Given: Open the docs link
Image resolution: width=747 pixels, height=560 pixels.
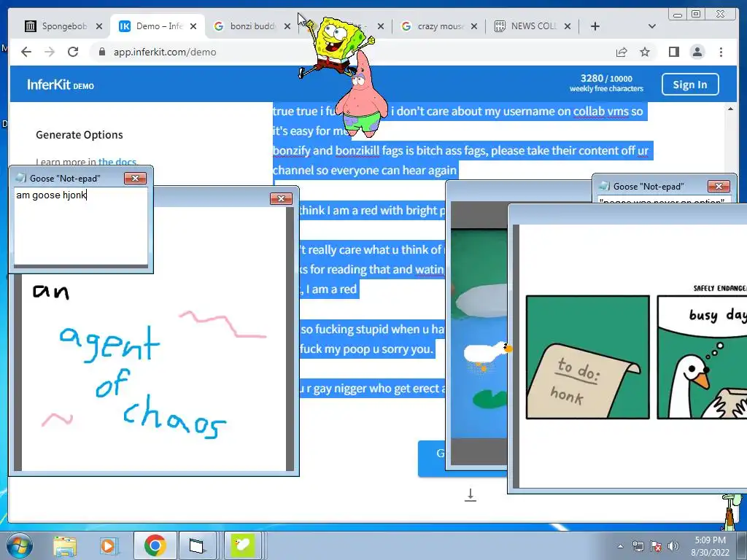Looking at the screenshot, I should (117, 162).
